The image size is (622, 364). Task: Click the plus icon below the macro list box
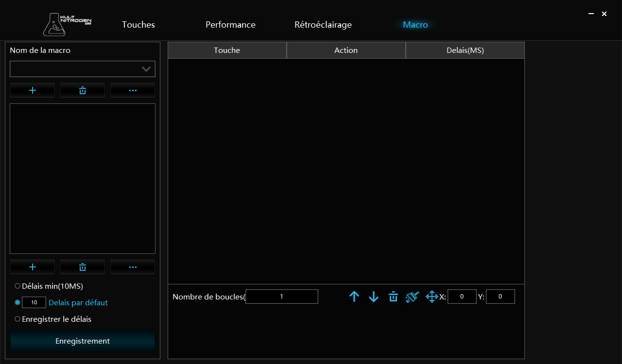click(33, 267)
